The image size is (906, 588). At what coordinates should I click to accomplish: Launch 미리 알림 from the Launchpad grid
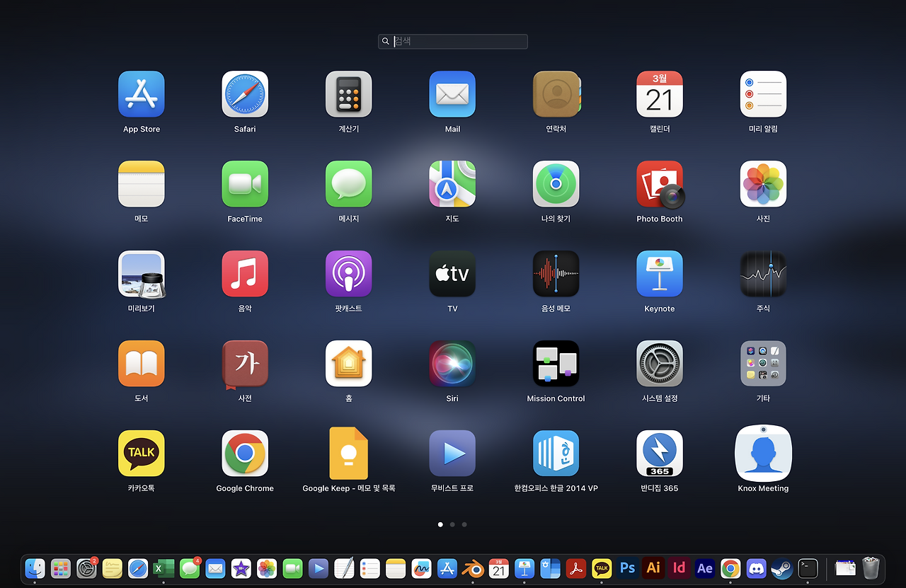click(x=763, y=94)
